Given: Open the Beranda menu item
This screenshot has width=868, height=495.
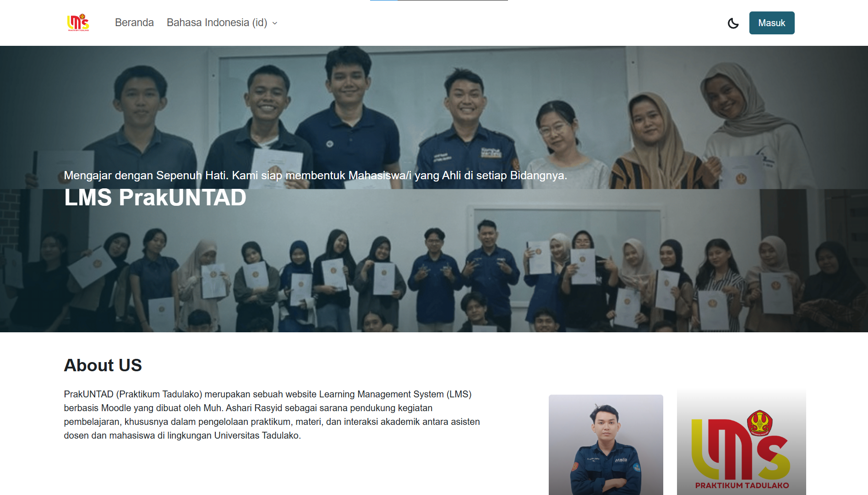Looking at the screenshot, I should (x=134, y=22).
